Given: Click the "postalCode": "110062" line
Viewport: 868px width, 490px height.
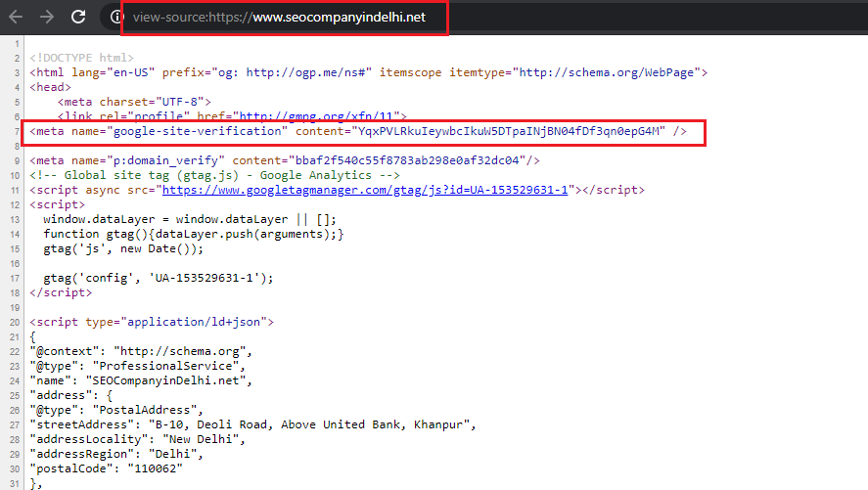Looking at the screenshot, I should coord(107,468).
